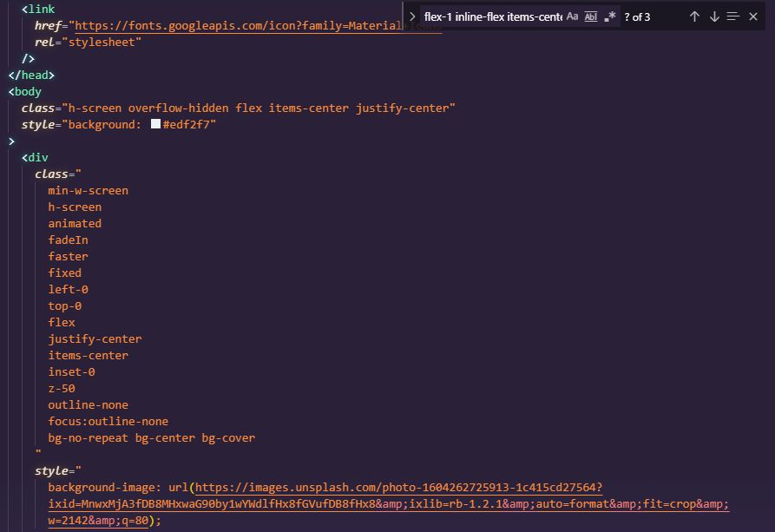Click the div opening tag
This screenshot has width=775, height=532.
[35, 157]
